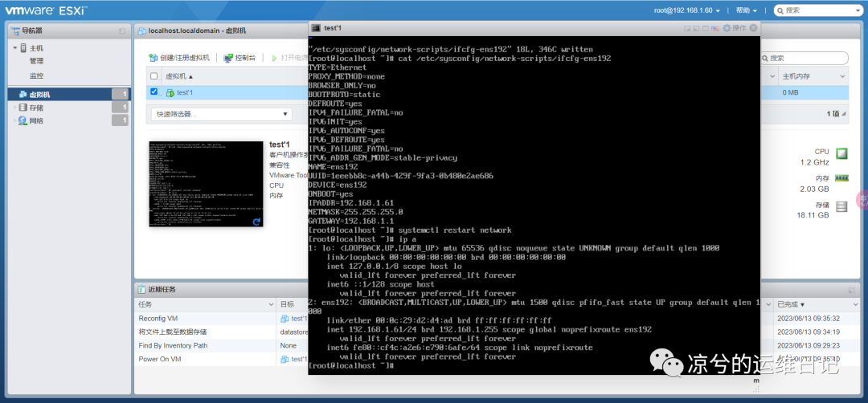
Task: Click the 2023/06/13 09:35:32 completion time
Action: pos(809,319)
